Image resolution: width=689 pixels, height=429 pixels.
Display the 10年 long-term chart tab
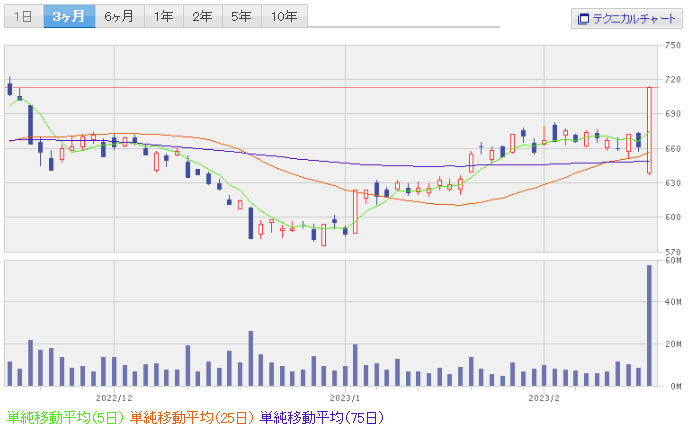[284, 16]
